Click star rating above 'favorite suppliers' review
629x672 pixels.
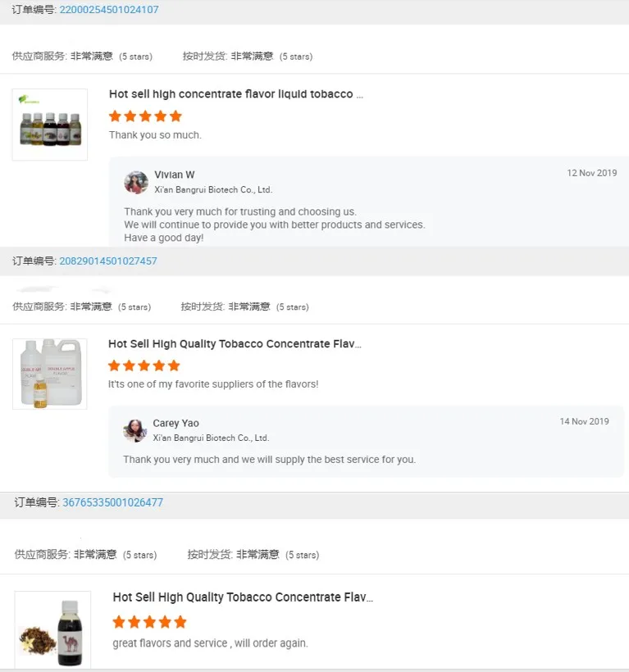coord(144,366)
